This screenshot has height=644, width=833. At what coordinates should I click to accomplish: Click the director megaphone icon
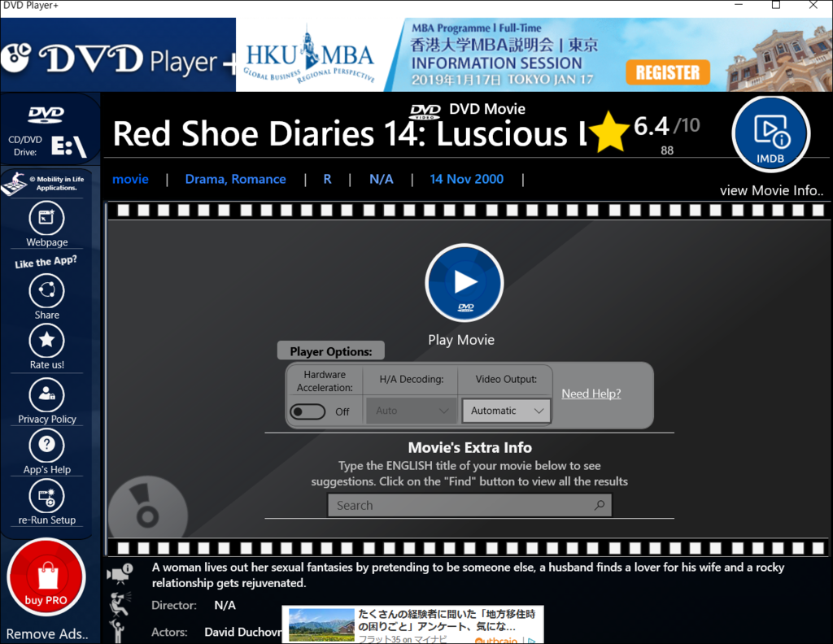click(120, 604)
